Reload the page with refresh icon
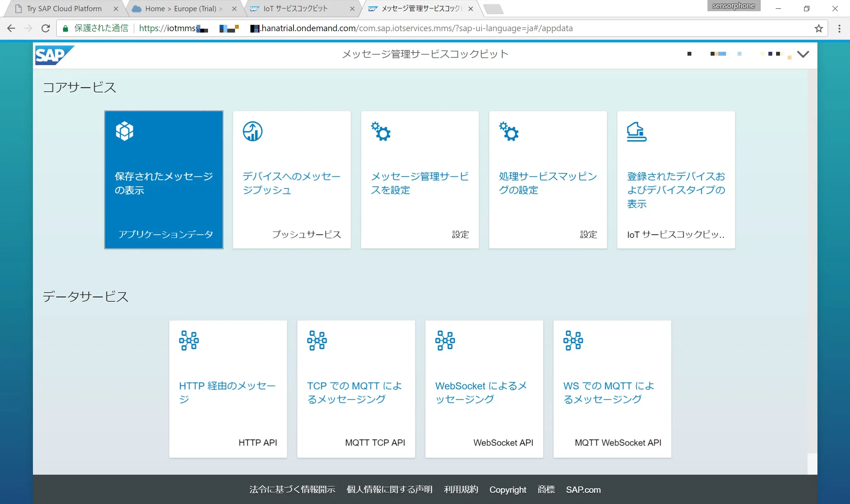Viewport: 850px width, 504px height. click(46, 28)
